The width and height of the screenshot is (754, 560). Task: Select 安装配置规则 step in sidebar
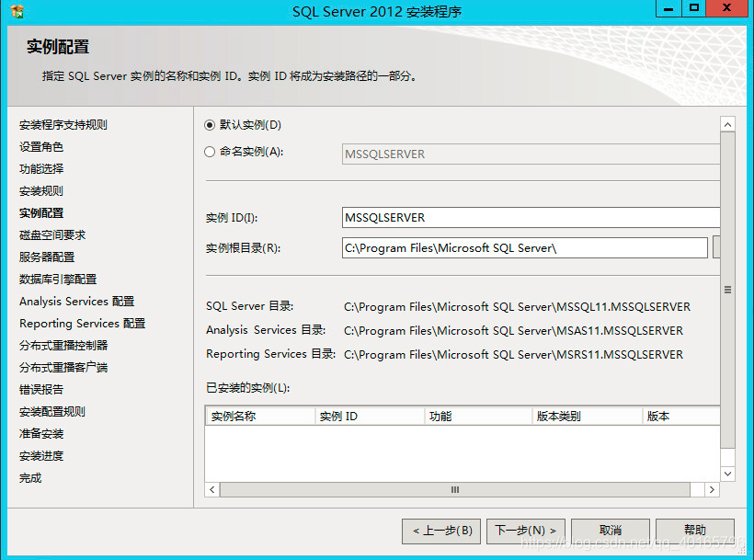click(51, 412)
